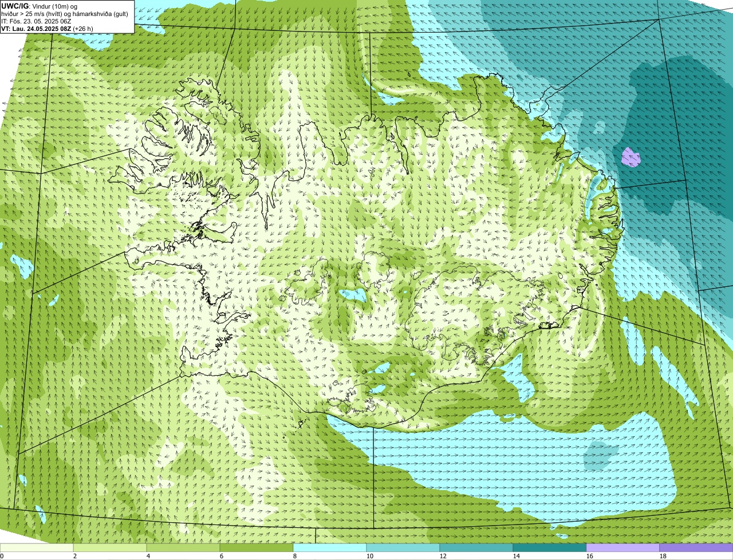The image size is (733, 560).
Task: Click the 'IT: Fös. 23. 05. 2025 06Z' line
Action: [x=36, y=21]
